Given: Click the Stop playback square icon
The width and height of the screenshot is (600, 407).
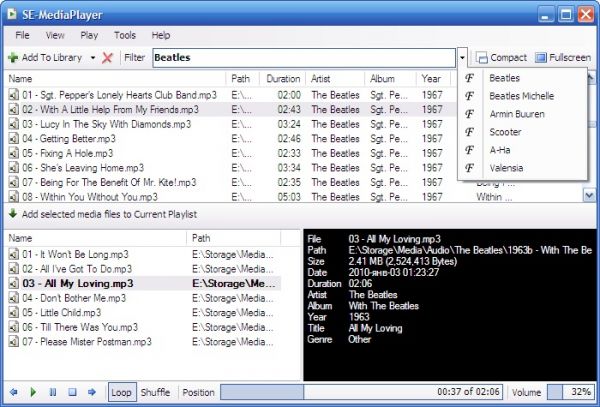Looking at the screenshot, I should pyautogui.click(x=71, y=393).
